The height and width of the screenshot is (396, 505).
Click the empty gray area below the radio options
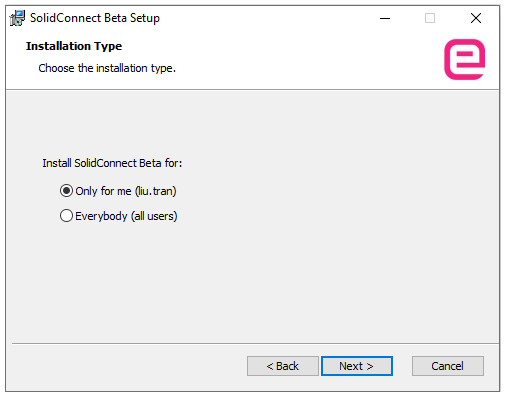point(252,283)
